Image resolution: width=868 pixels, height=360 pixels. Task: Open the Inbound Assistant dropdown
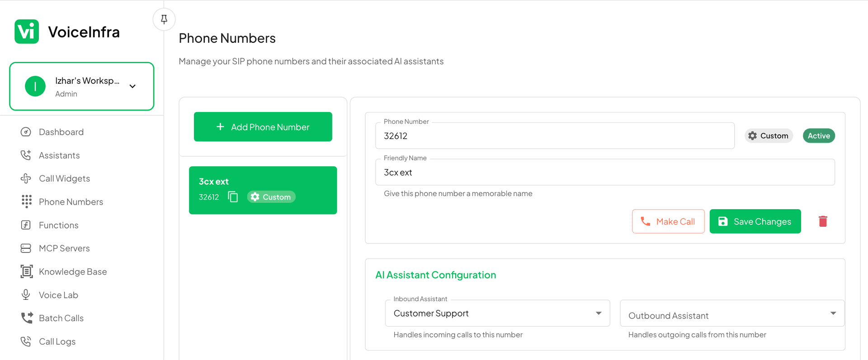497,313
